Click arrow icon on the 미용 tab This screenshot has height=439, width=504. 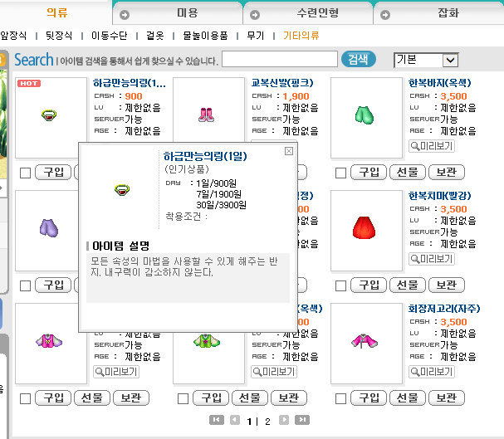[125, 15]
